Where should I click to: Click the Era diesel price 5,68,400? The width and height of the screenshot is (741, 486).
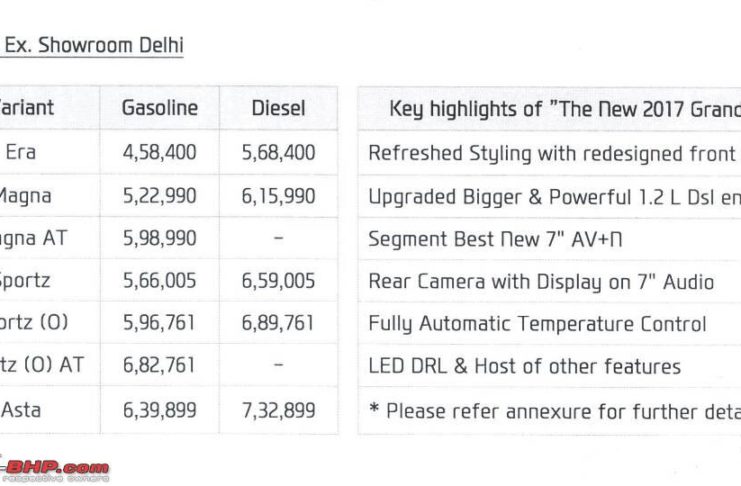click(x=278, y=153)
